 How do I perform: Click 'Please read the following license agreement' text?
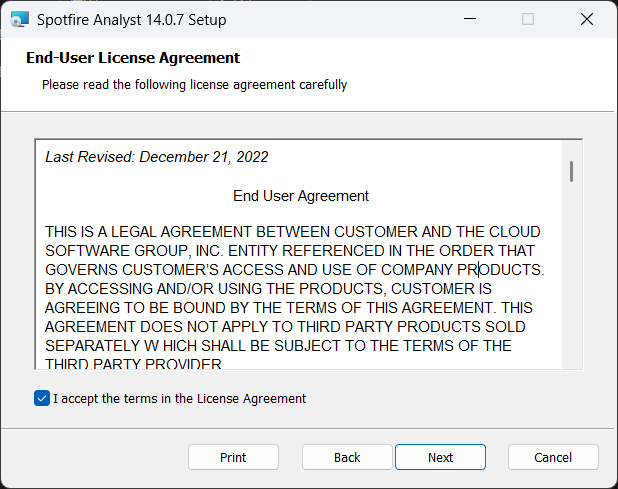click(194, 85)
